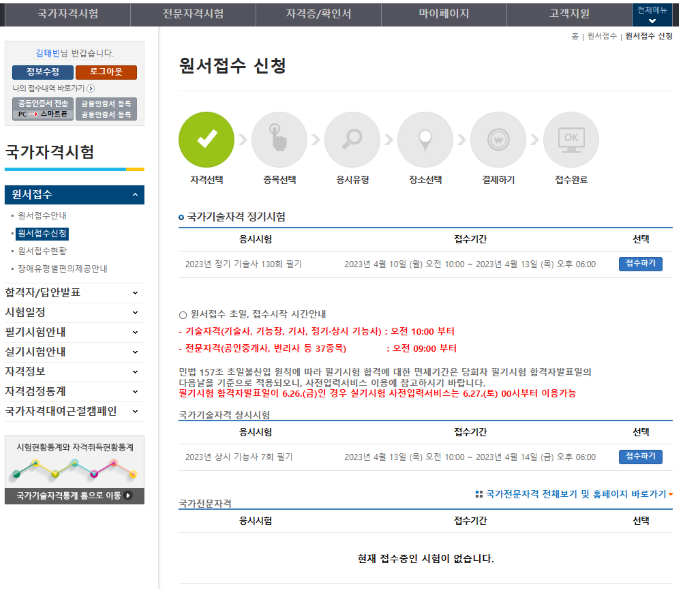Select 원서접수안내 in the sidebar
Viewport: 679px width, 589px height.
[x=42, y=216]
